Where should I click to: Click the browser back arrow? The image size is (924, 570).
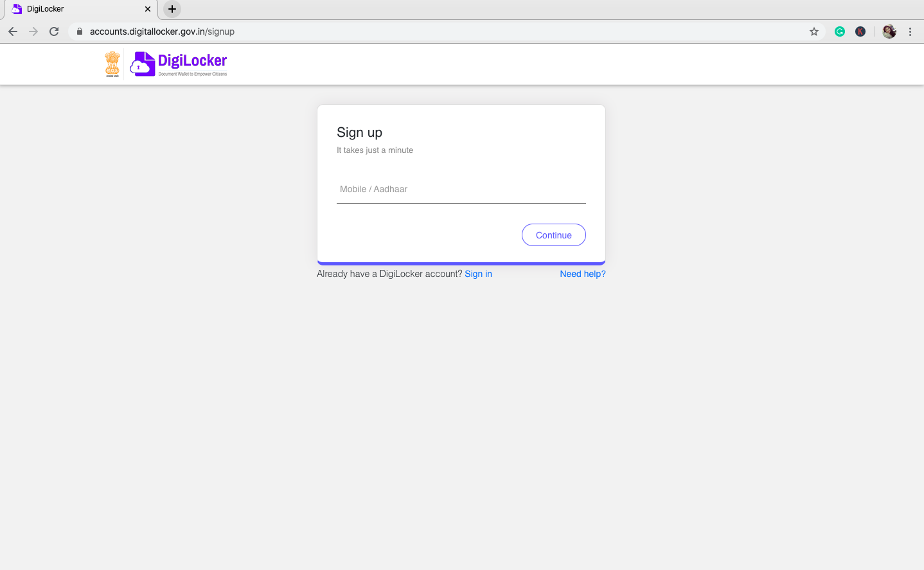(x=13, y=31)
